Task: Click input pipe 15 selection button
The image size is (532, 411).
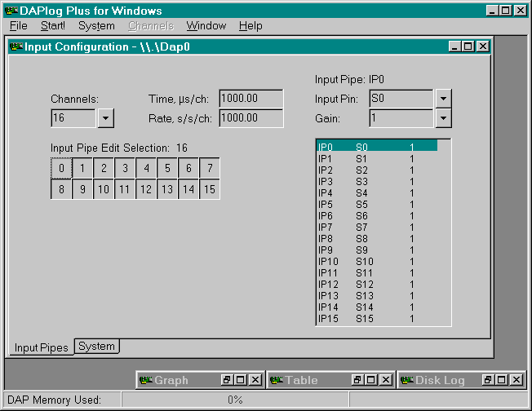Action: pos(210,189)
